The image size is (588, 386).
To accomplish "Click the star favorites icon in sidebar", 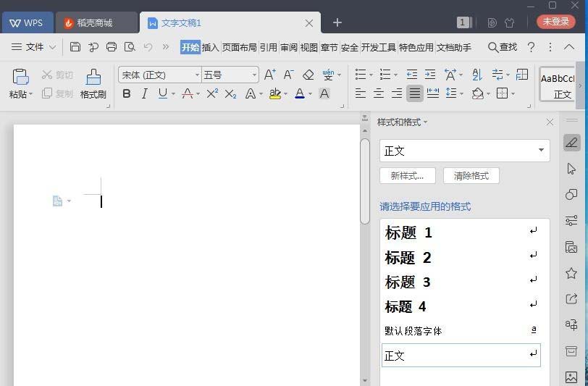I will (x=571, y=273).
